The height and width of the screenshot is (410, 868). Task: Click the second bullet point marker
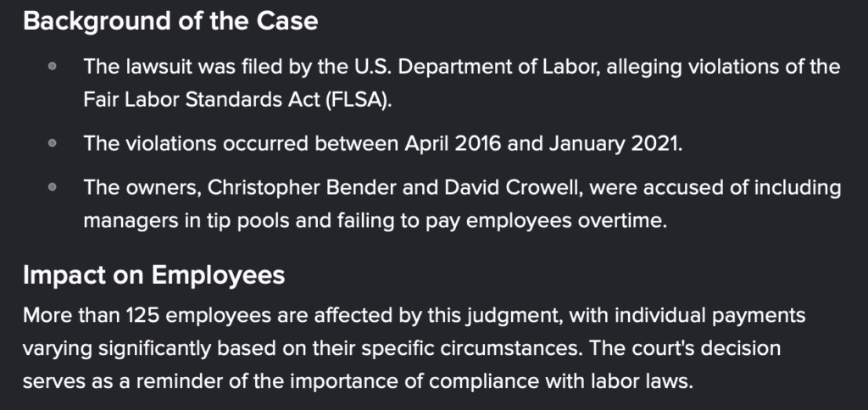53,143
